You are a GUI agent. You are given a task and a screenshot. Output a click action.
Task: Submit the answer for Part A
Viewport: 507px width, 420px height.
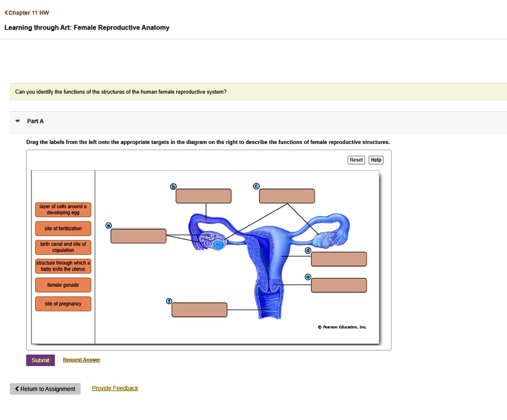[40, 360]
